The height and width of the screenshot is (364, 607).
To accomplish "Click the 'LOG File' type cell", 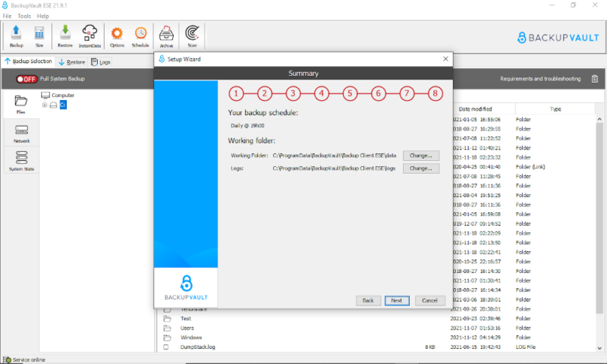I will coord(526,347).
